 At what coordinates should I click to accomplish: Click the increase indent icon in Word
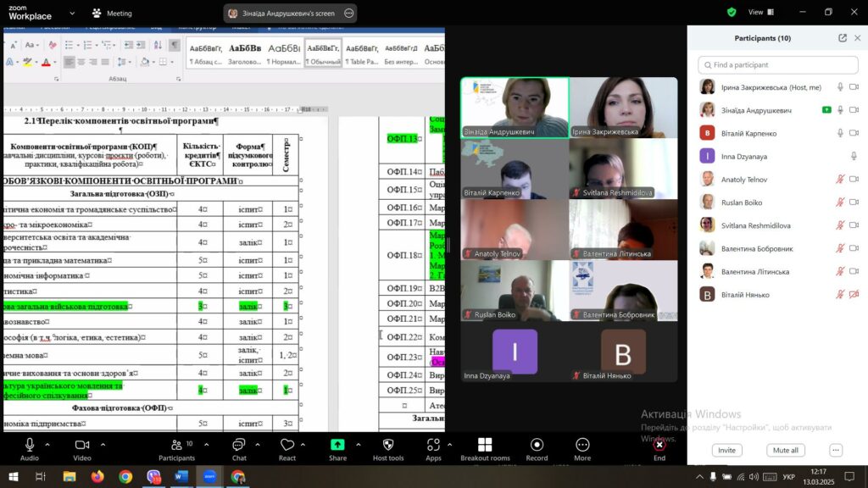click(142, 45)
